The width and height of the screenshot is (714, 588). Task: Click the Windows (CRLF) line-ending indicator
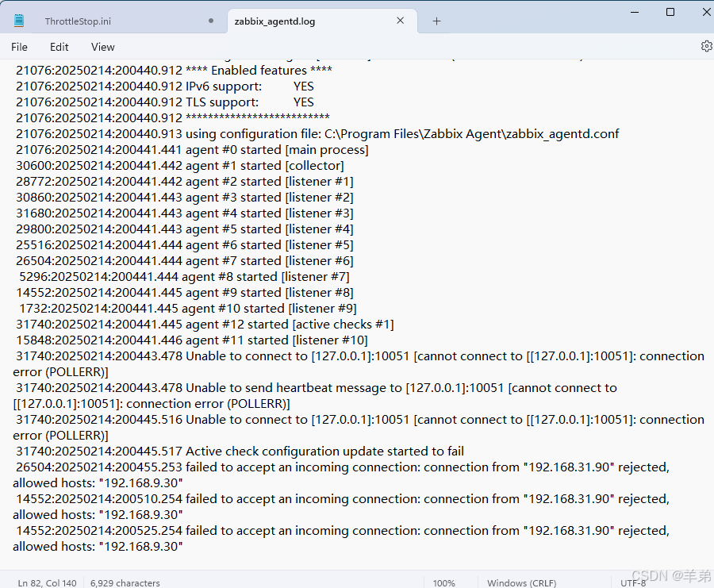point(521,582)
